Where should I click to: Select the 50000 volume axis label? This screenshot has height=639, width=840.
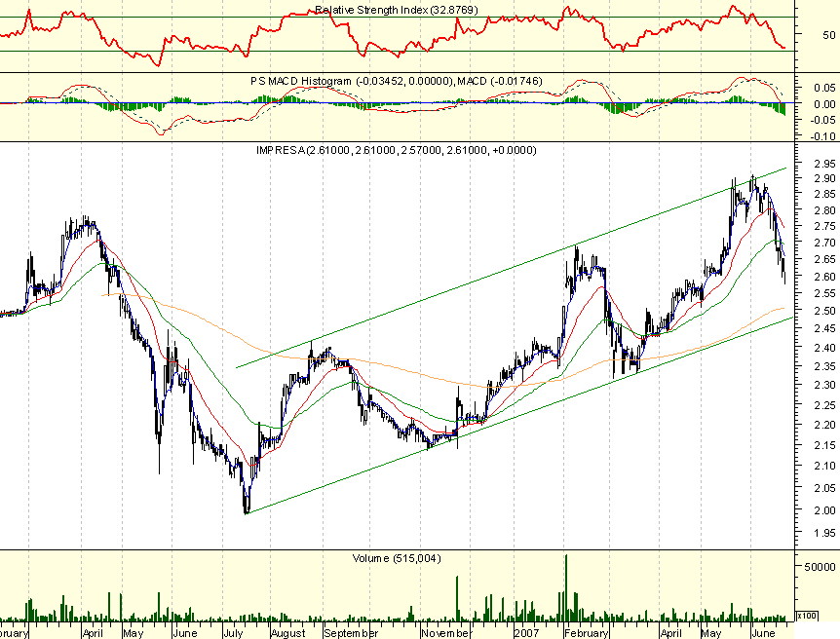tap(820, 567)
